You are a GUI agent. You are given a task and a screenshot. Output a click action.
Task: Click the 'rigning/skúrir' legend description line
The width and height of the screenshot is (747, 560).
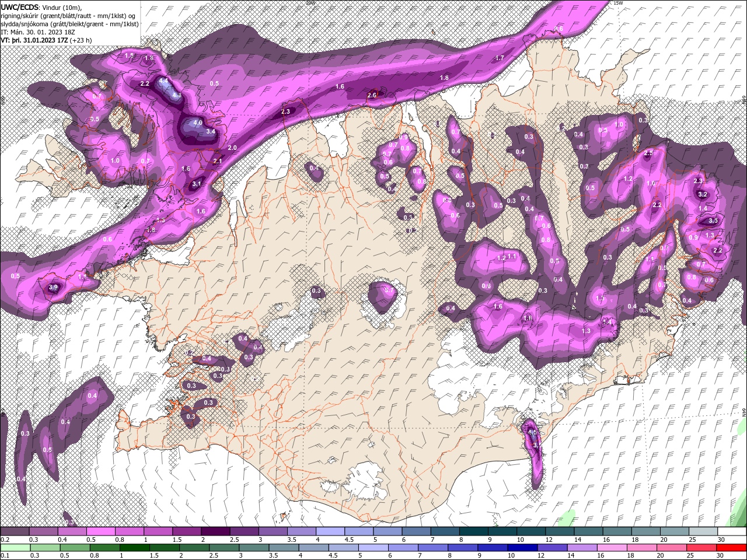pyautogui.click(x=69, y=16)
